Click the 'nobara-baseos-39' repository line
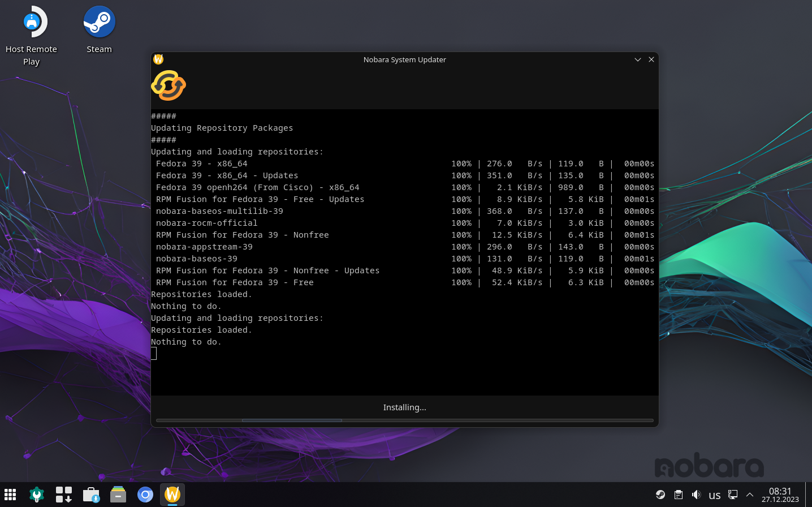812x507 pixels. click(197, 259)
